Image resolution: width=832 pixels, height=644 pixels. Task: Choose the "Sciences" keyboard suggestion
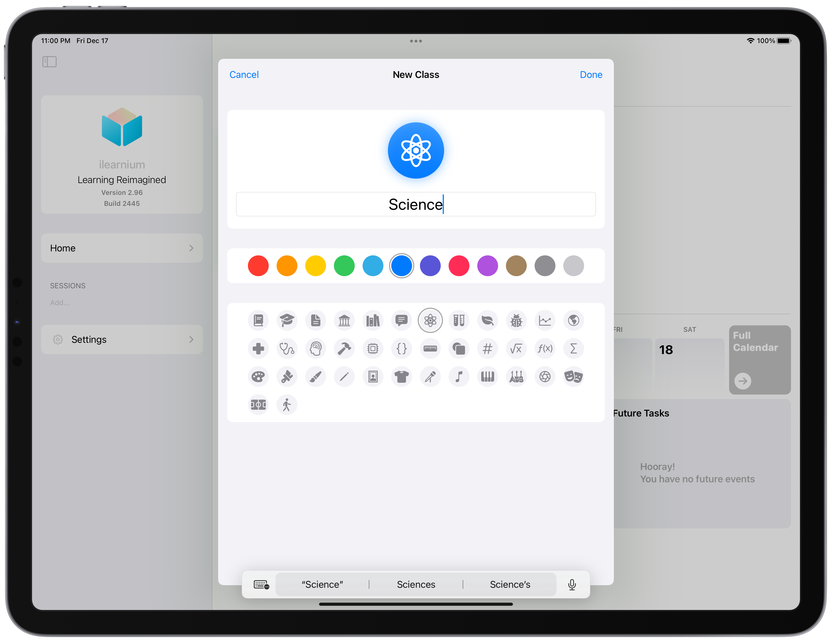coord(416,585)
